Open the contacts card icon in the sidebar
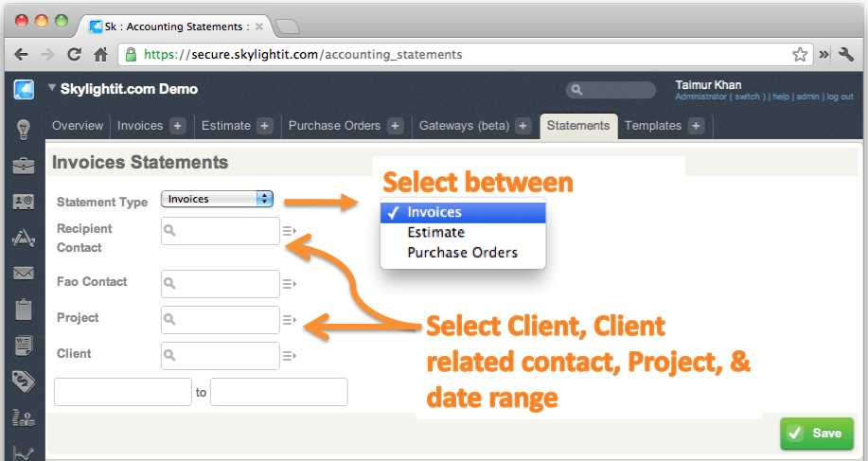The height and width of the screenshot is (461, 868). tap(24, 202)
